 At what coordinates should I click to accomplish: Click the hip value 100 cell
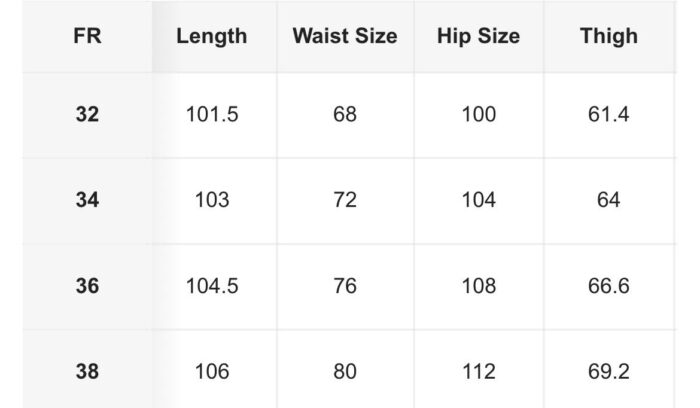tap(479, 115)
